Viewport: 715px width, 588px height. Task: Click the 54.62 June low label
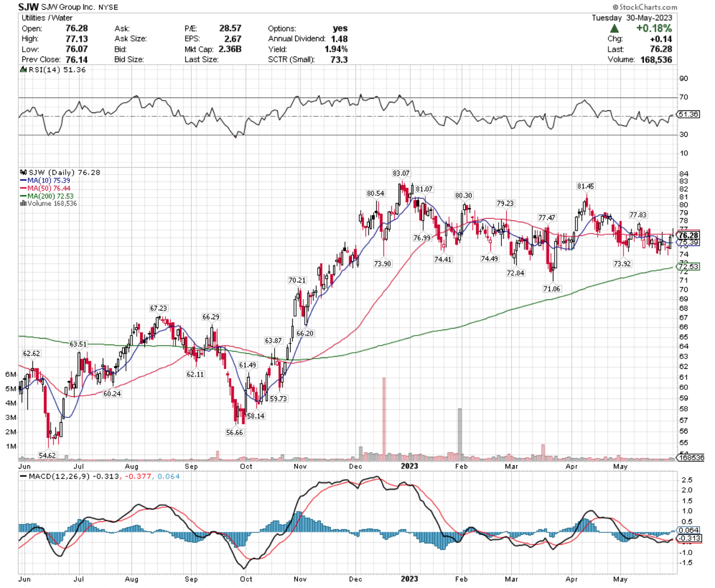(x=47, y=456)
